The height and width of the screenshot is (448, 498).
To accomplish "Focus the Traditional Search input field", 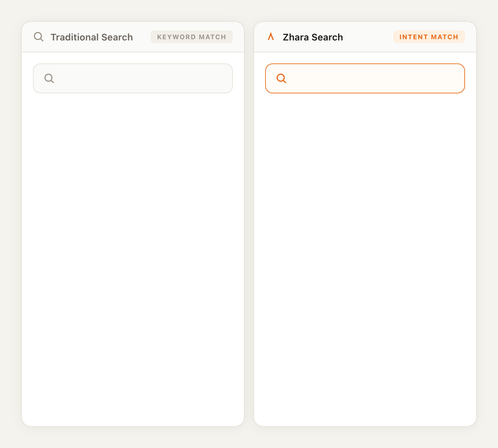I will pyautogui.click(x=133, y=78).
